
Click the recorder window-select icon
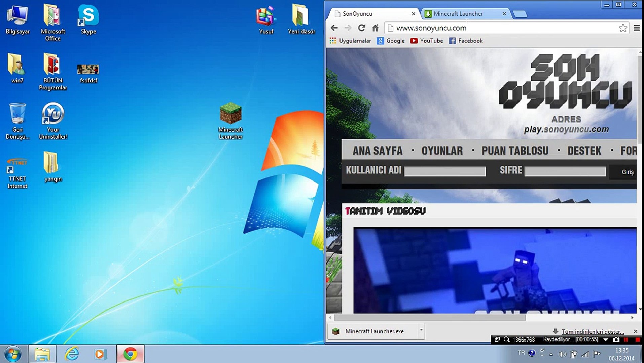click(497, 340)
